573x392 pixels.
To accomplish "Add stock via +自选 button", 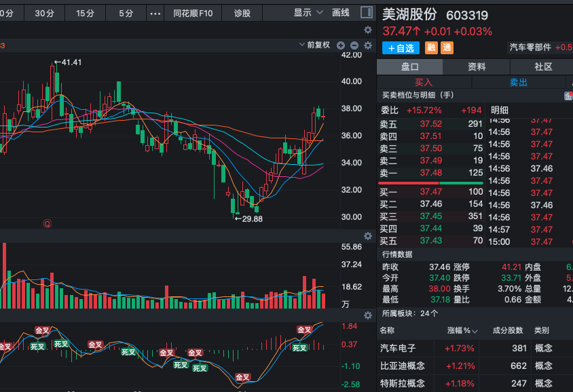I will [401, 48].
